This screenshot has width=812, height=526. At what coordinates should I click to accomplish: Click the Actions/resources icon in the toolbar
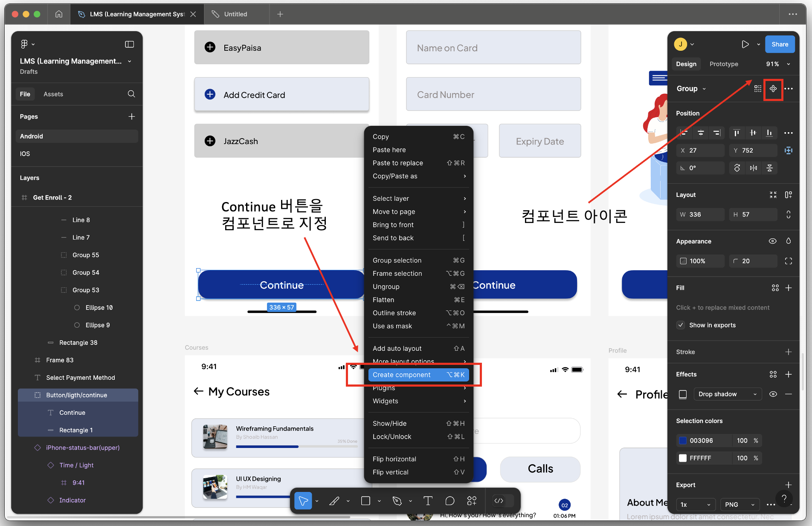coord(472,501)
